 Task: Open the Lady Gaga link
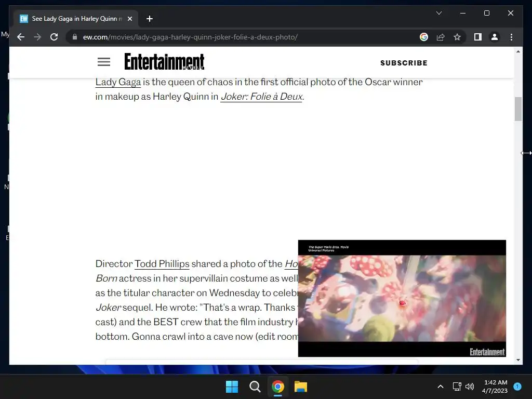(118, 82)
